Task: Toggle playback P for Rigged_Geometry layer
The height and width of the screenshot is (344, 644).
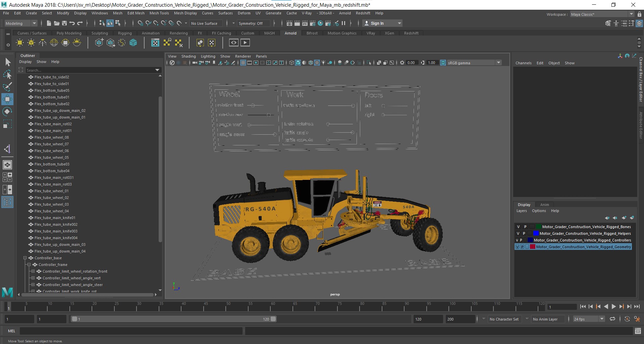Action: [522, 247]
